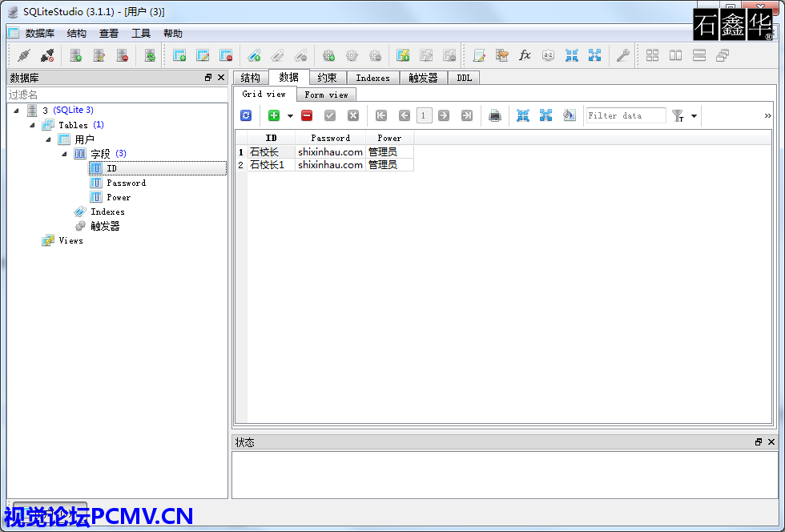This screenshot has height=532, width=785.
Task: Click the Disconnect from database icon
Action: [x=47, y=55]
